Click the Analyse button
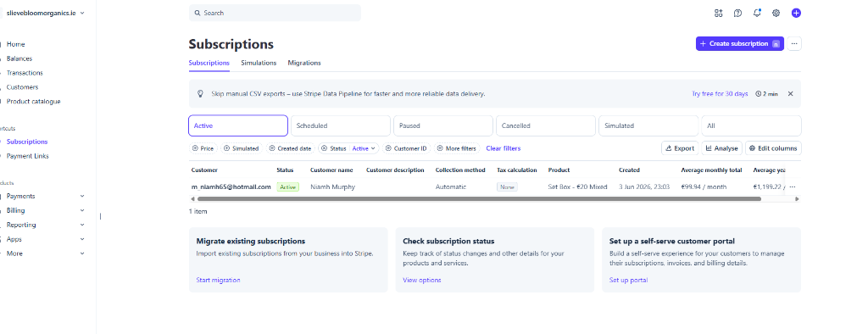 tap(722, 148)
